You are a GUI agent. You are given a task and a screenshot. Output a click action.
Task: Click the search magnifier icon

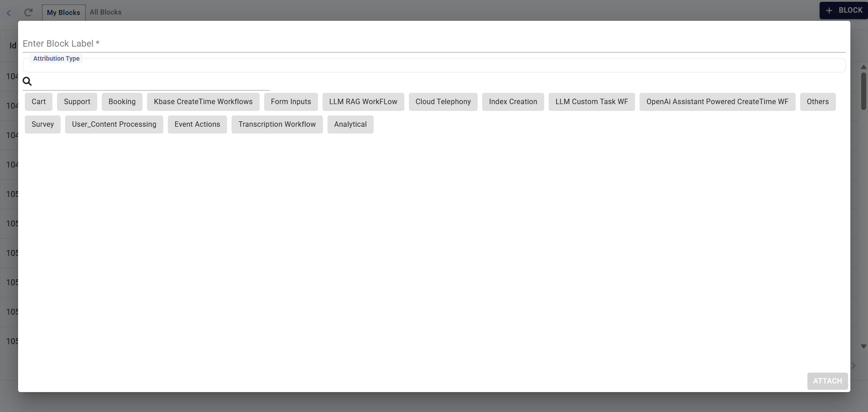click(27, 81)
